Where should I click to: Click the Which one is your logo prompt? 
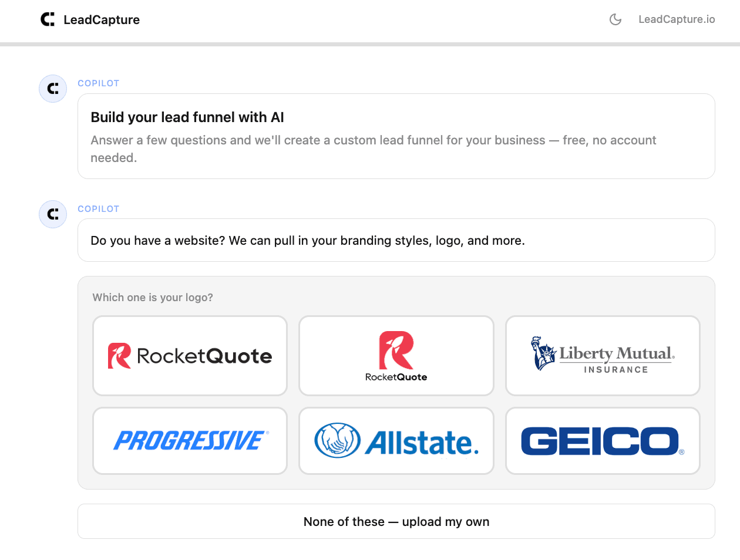tap(152, 298)
